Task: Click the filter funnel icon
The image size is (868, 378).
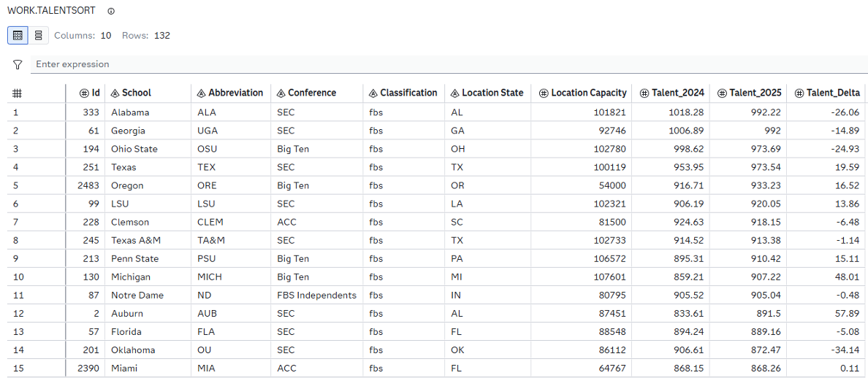Action: coord(18,64)
